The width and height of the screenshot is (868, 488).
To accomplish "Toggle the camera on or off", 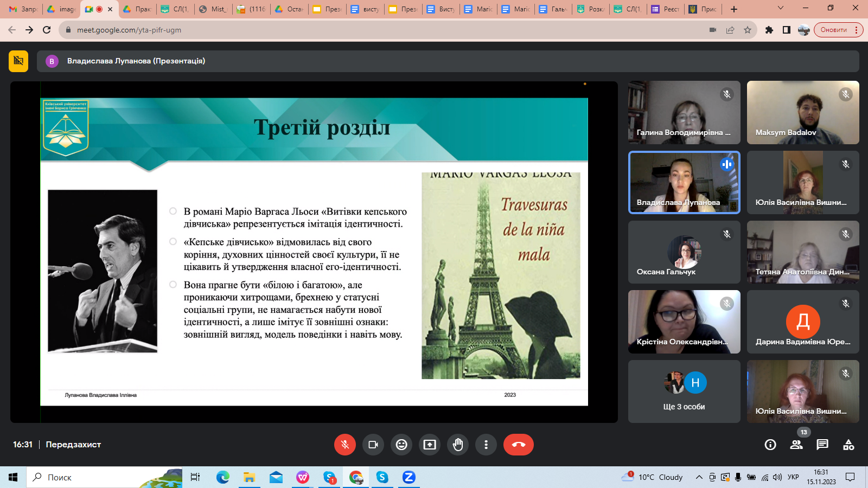I will (x=373, y=445).
